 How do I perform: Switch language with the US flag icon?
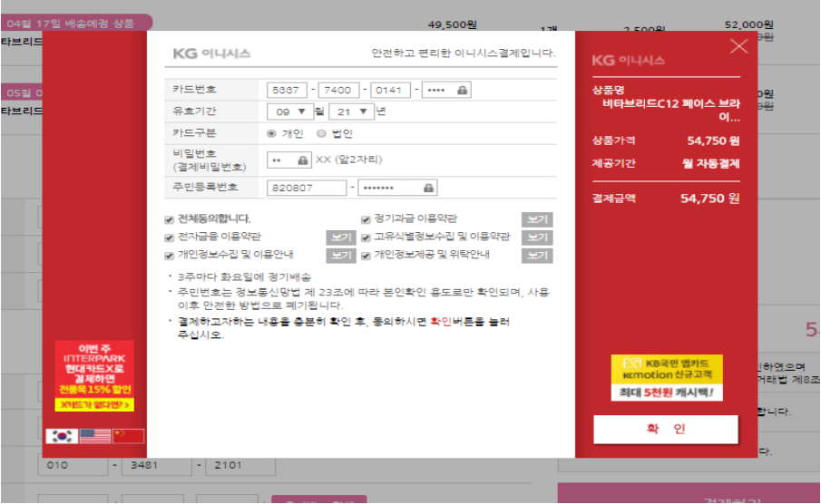pos(95,436)
